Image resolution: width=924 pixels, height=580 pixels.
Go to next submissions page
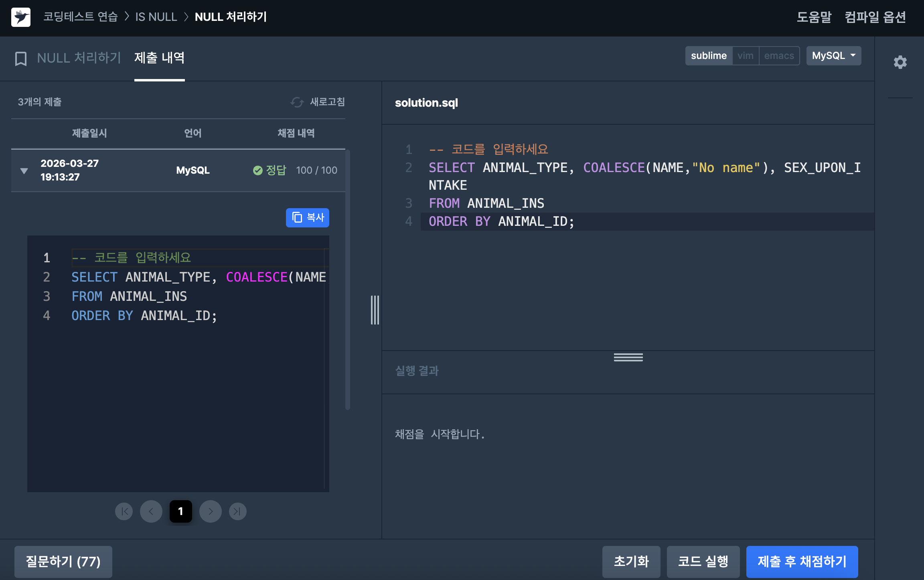211,511
